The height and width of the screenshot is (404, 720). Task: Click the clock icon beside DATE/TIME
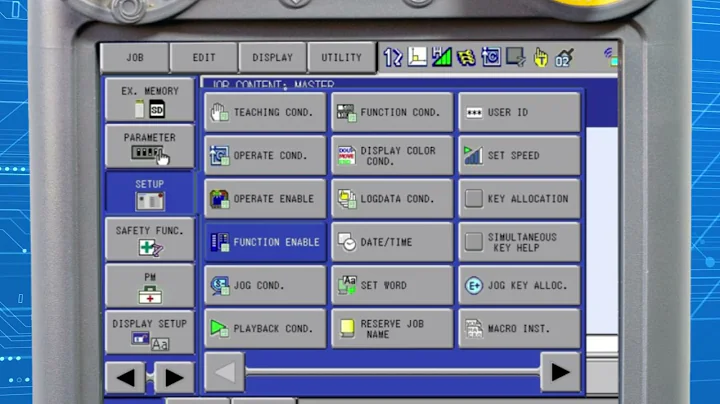click(347, 242)
